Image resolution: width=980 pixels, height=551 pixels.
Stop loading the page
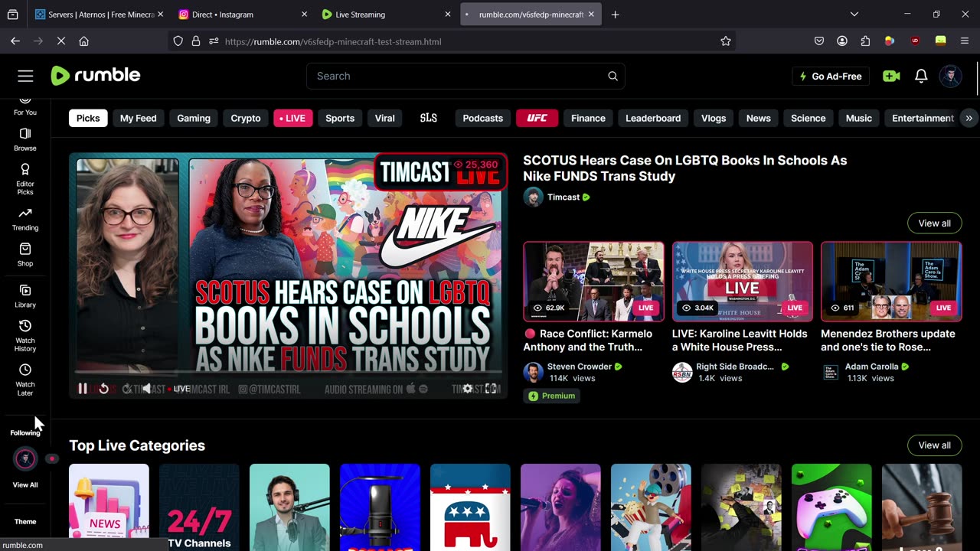[x=60, y=41]
